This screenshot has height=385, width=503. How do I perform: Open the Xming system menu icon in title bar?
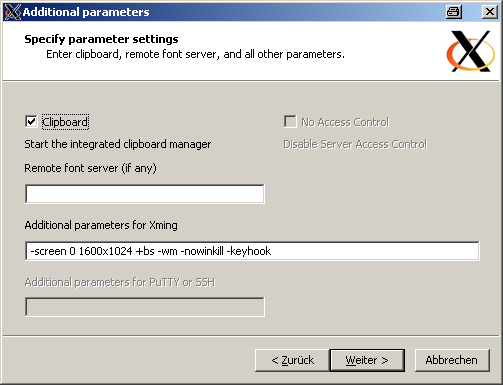[x=12, y=12]
